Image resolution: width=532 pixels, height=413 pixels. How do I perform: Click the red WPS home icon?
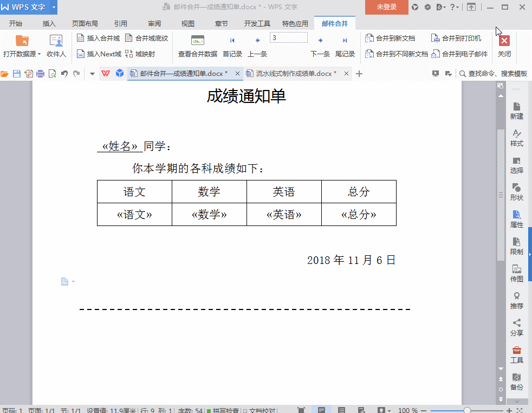pyautogui.click(x=106, y=73)
